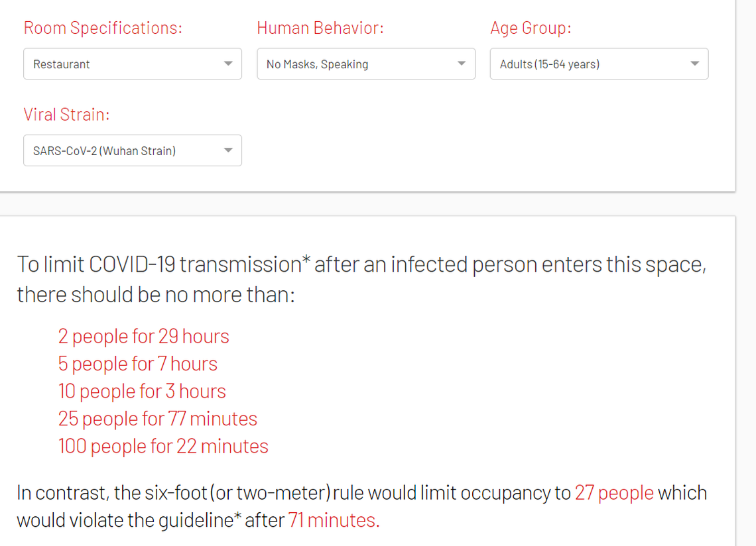Open the Age Group dropdown

coord(599,64)
